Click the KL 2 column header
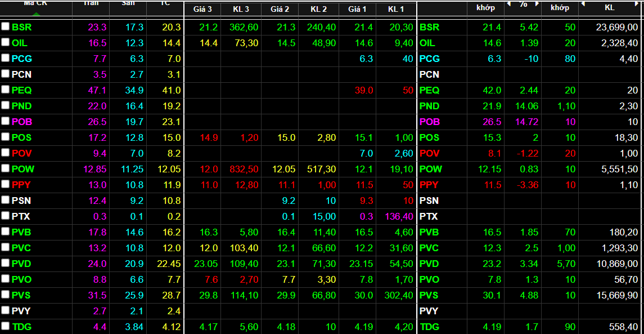 click(318, 9)
